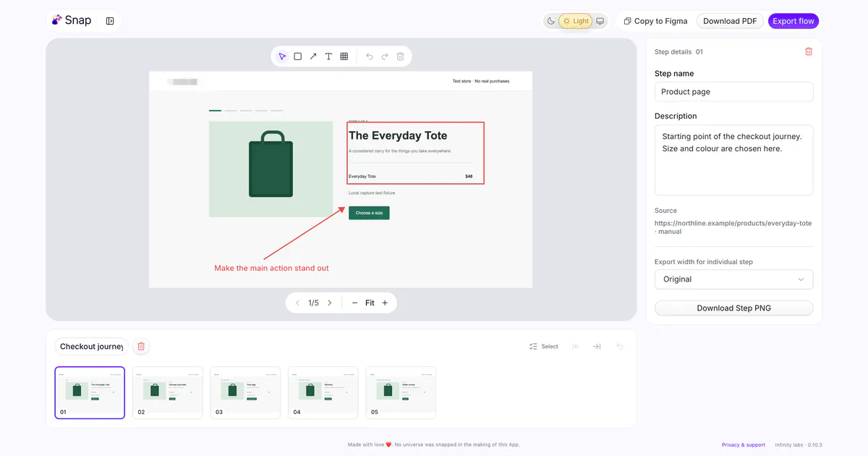Image resolution: width=868 pixels, height=456 pixels.
Task: Click the Snap logo
Action: tap(72, 21)
